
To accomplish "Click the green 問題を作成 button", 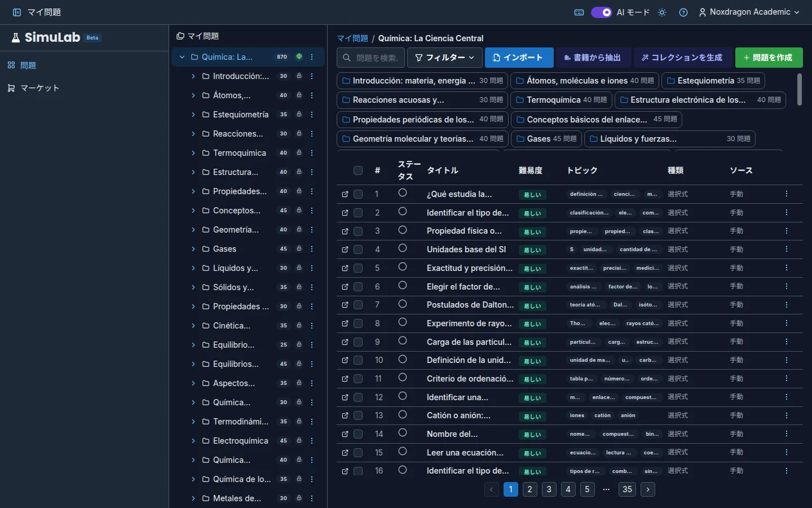I will pos(769,58).
